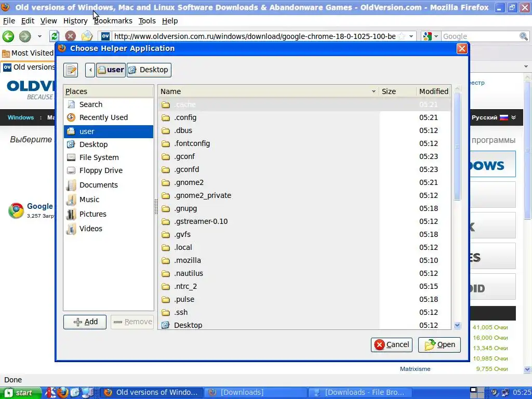
Task: Select Documents in Places
Action: 109,185
